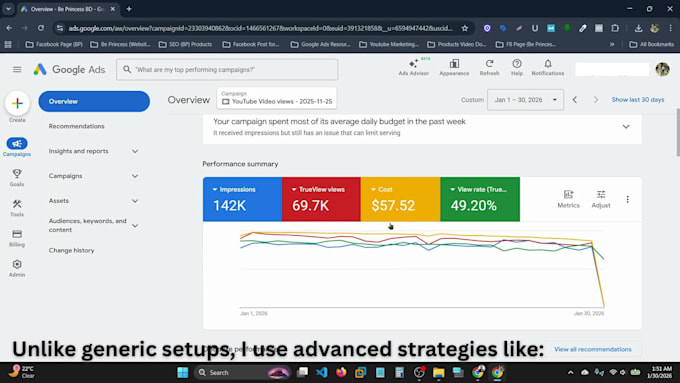The height and width of the screenshot is (383, 680).
Task: Go to the next date range
Action: point(595,100)
